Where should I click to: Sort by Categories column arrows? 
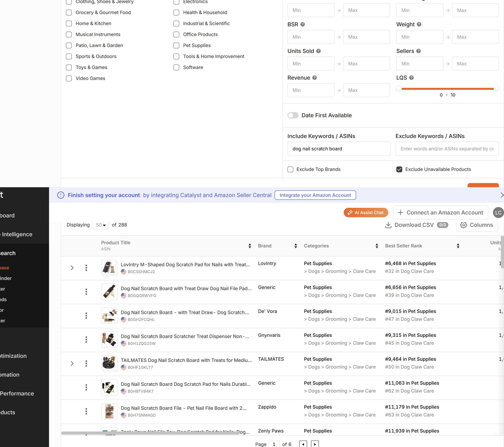(377, 246)
